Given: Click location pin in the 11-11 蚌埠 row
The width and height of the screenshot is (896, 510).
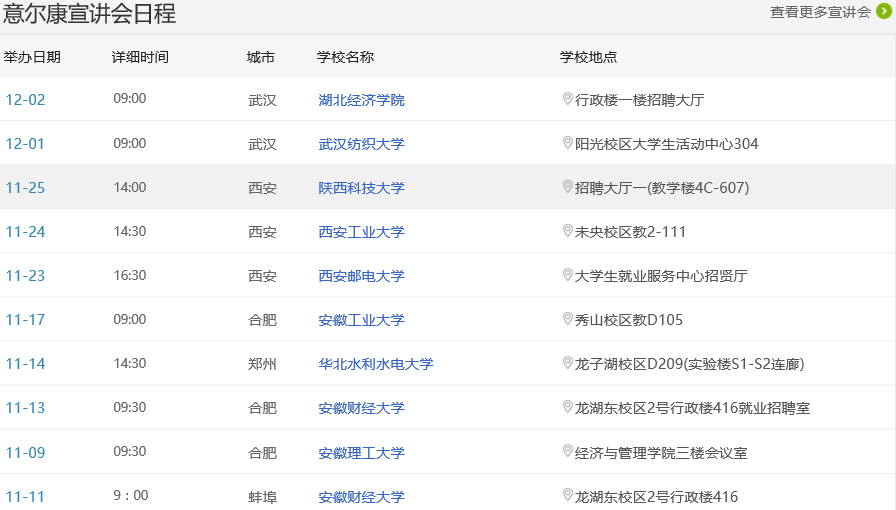Looking at the screenshot, I should pyautogui.click(x=567, y=496).
